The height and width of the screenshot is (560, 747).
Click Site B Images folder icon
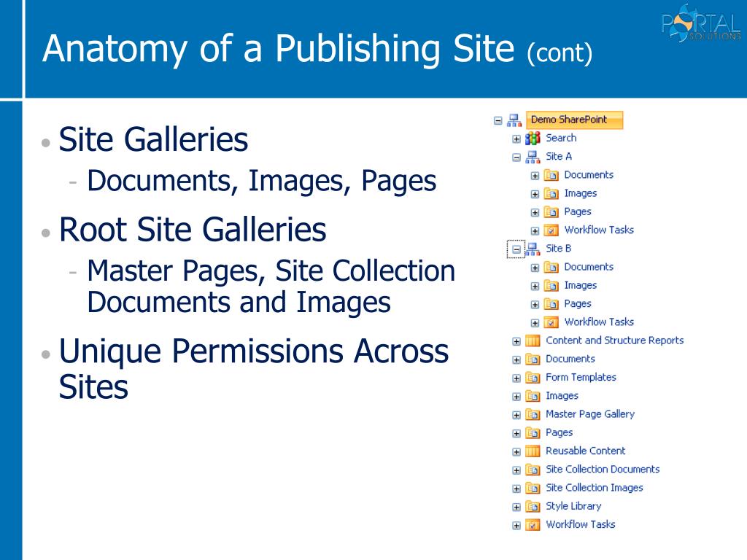pyautogui.click(x=551, y=286)
